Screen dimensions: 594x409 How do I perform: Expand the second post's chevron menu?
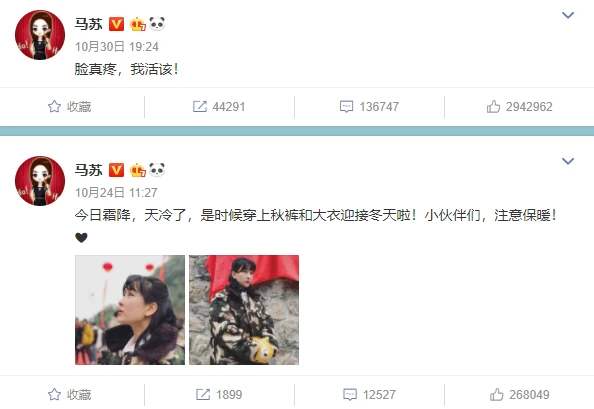(568, 161)
